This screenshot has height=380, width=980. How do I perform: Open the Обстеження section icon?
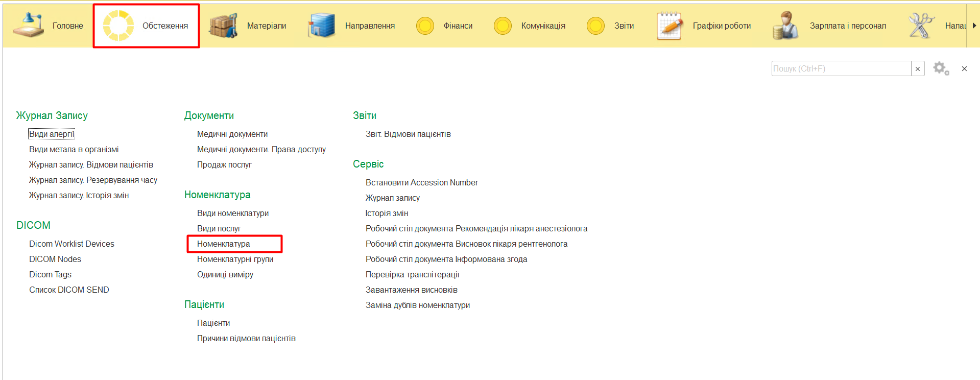click(x=118, y=26)
